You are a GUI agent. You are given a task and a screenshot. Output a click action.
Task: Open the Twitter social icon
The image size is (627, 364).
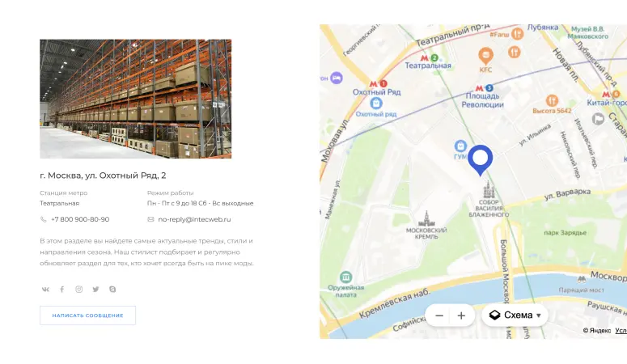(x=95, y=290)
